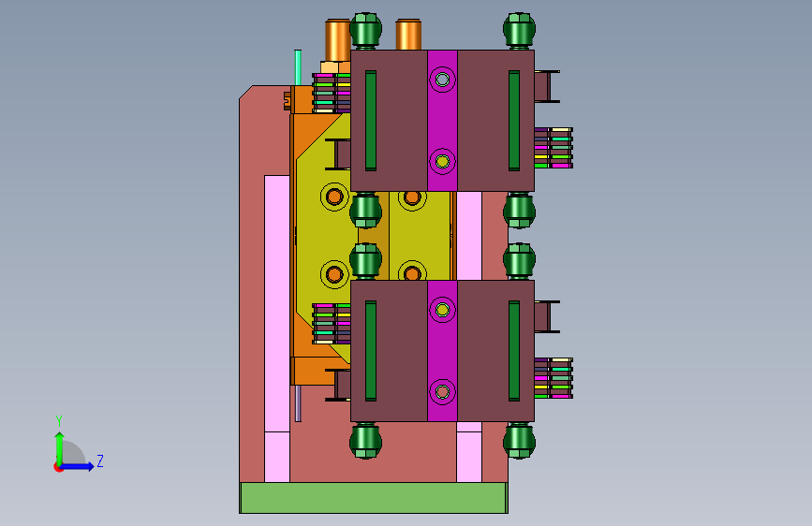The width and height of the screenshot is (812, 526).
Task: Select the magenta strip on the lower maroon block
Action: pos(442,350)
